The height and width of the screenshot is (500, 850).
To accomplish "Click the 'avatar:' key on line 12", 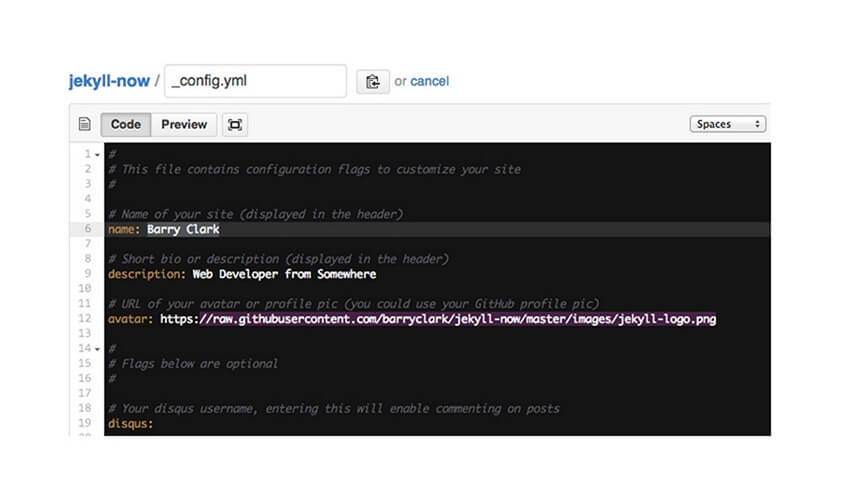I will pos(131,319).
